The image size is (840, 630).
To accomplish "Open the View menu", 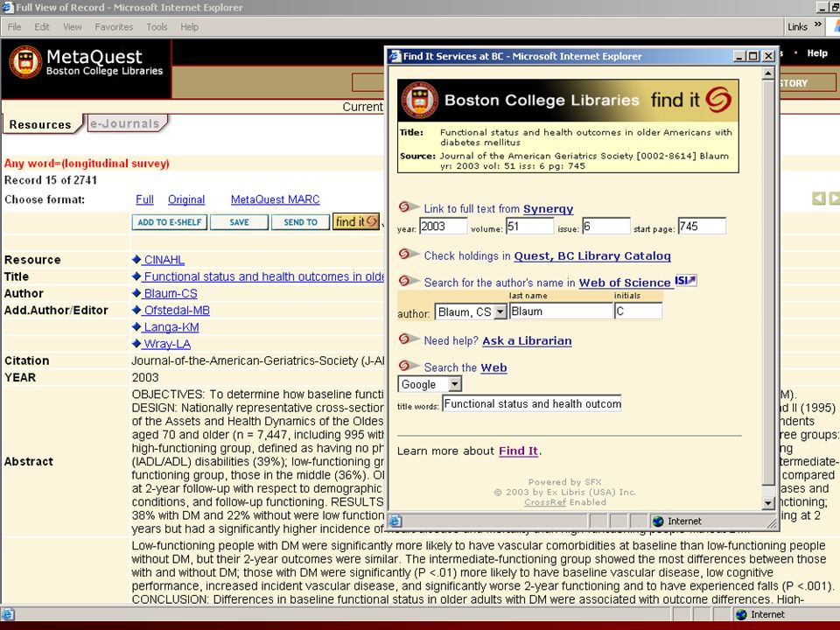I will [x=73, y=27].
